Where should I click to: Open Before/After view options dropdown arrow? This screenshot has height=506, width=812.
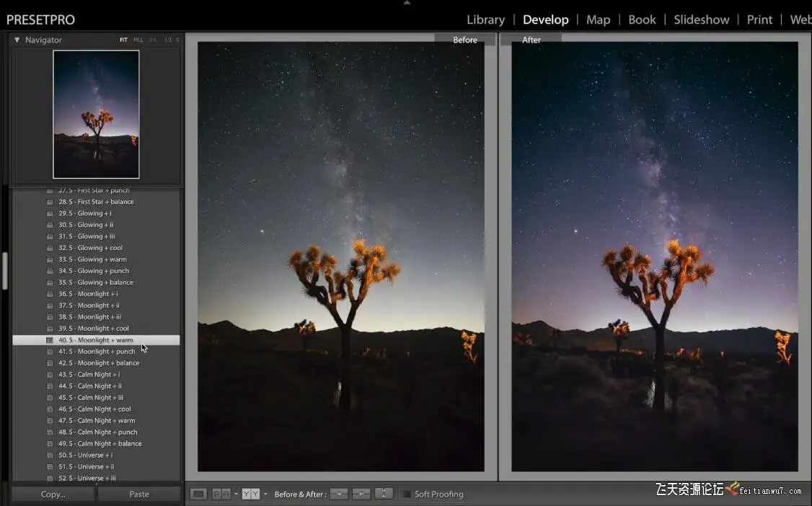point(265,494)
